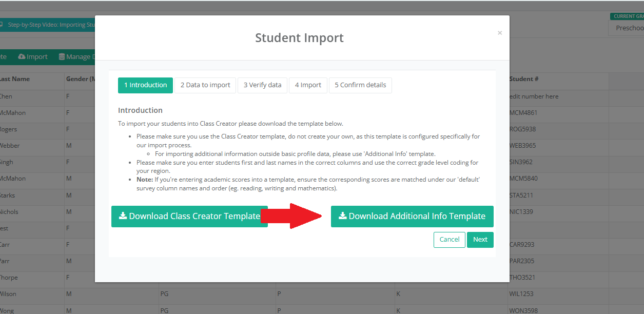Open the 3 Verify data tab

(x=262, y=85)
